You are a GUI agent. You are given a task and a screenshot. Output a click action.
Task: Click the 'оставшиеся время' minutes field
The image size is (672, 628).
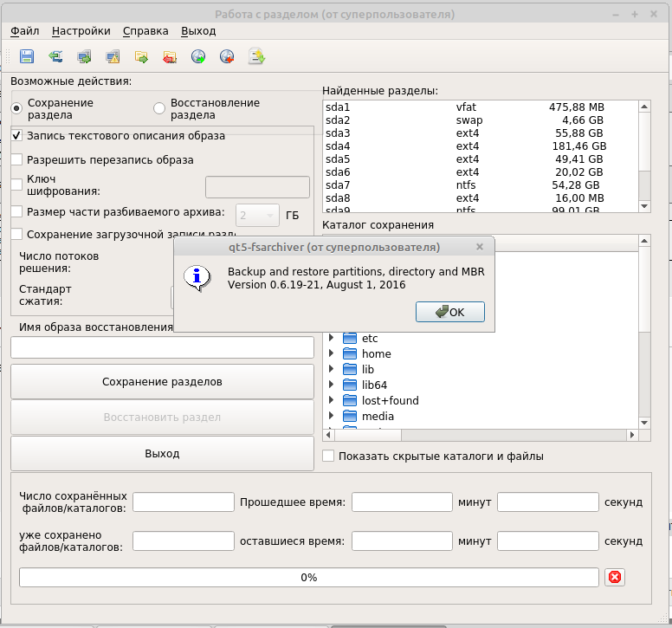point(402,541)
